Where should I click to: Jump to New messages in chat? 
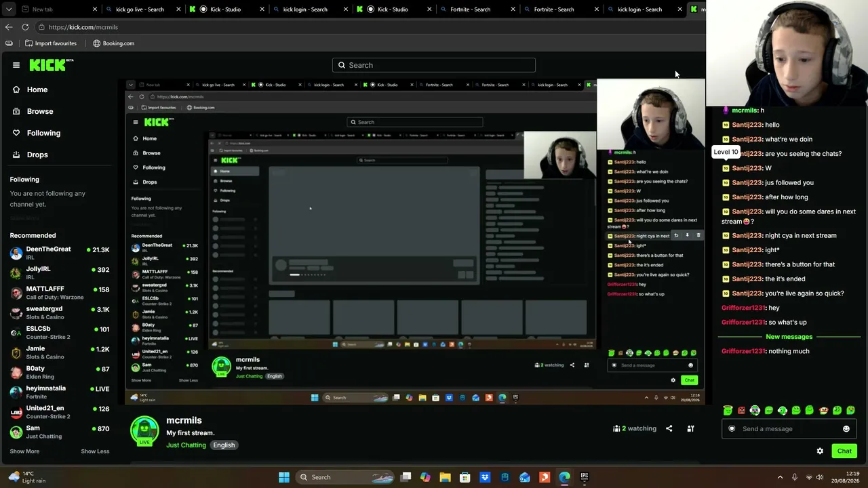click(789, 337)
